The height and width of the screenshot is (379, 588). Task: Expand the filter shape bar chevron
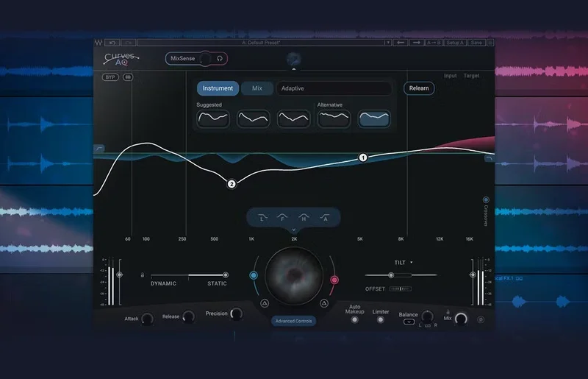click(x=293, y=230)
